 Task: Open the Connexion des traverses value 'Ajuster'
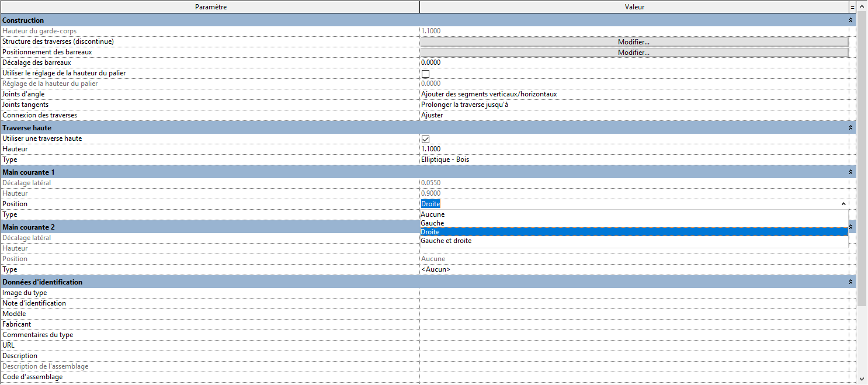coord(634,115)
